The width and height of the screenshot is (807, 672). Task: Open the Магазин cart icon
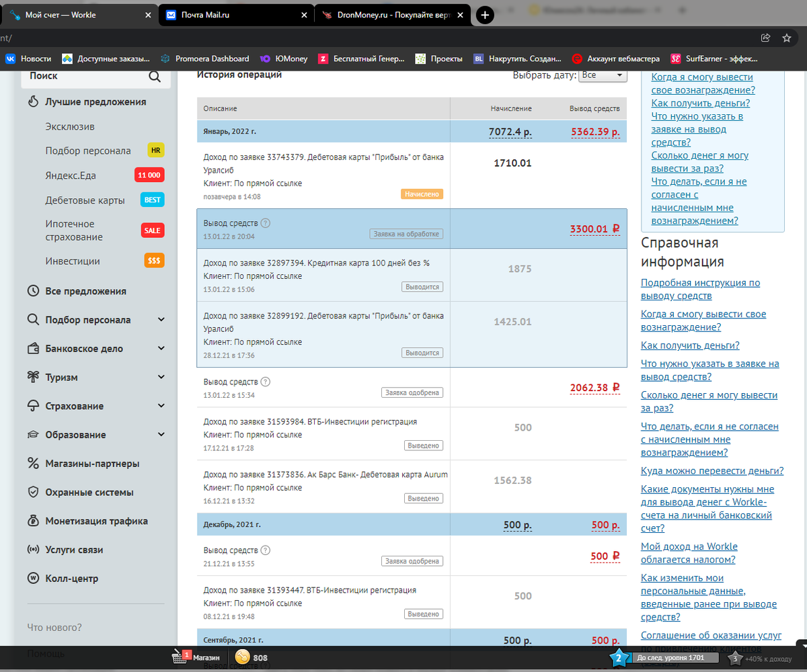(x=179, y=657)
